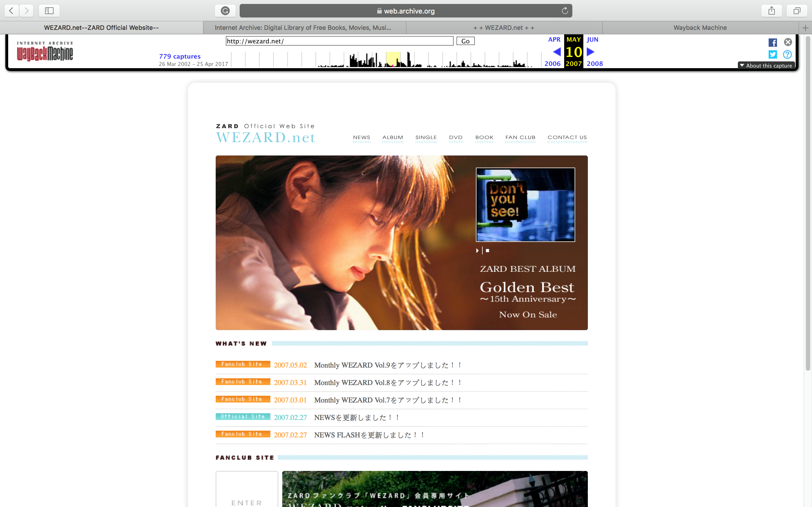Image resolution: width=812 pixels, height=507 pixels.
Task: Close the Wayback Machine toolbar
Action: coord(788,42)
